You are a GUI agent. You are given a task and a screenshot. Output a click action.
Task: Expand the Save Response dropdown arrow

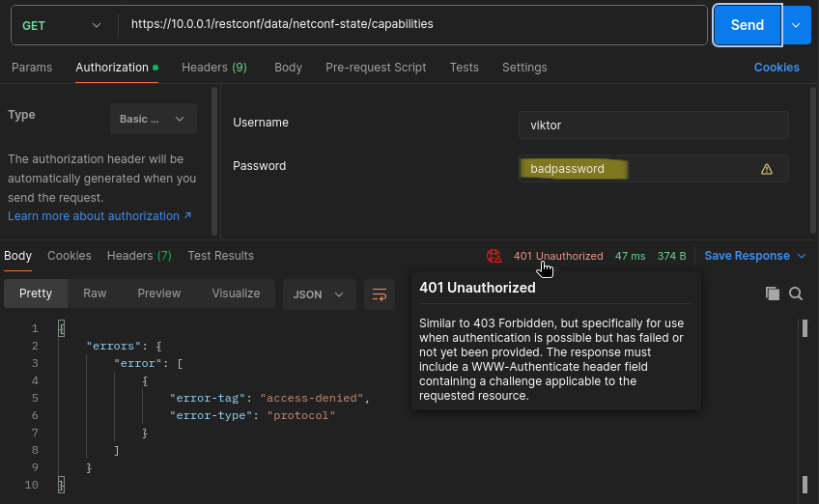click(802, 256)
